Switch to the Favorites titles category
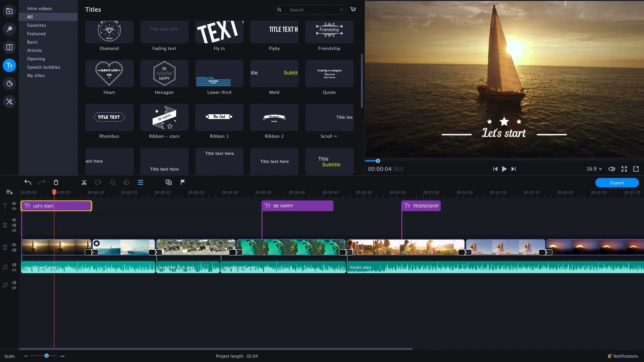The height and width of the screenshot is (362, 644). click(36, 25)
